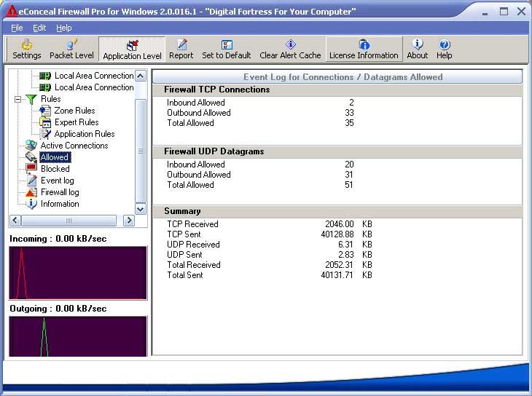
Task: Open Application Rules in the tree
Action: pos(85,134)
